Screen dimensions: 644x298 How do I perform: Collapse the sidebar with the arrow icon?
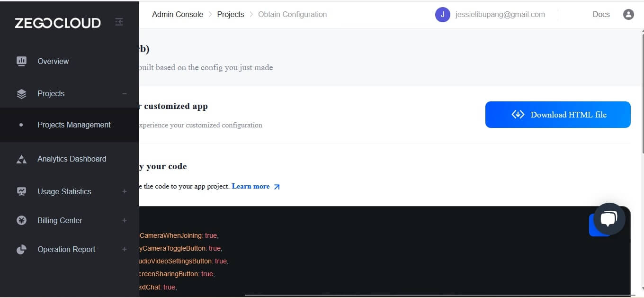119,22
